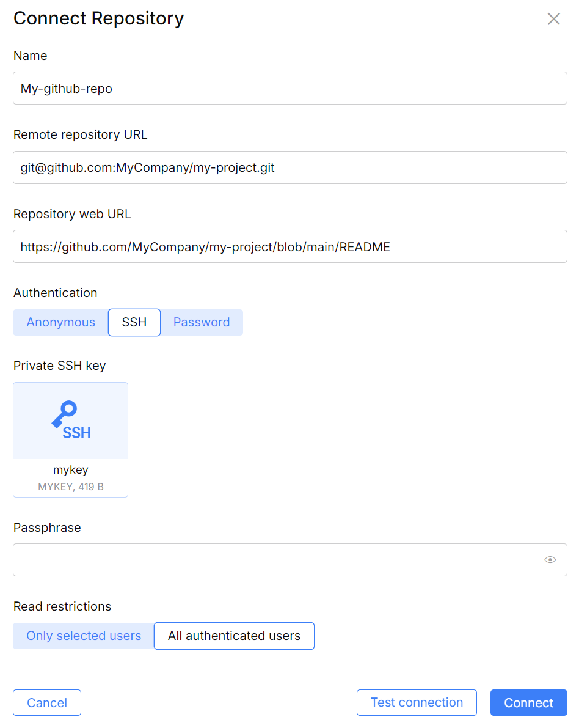Viewport: 579px width, 728px height.
Task: Cancel the repository connection
Action: (x=46, y=702)
